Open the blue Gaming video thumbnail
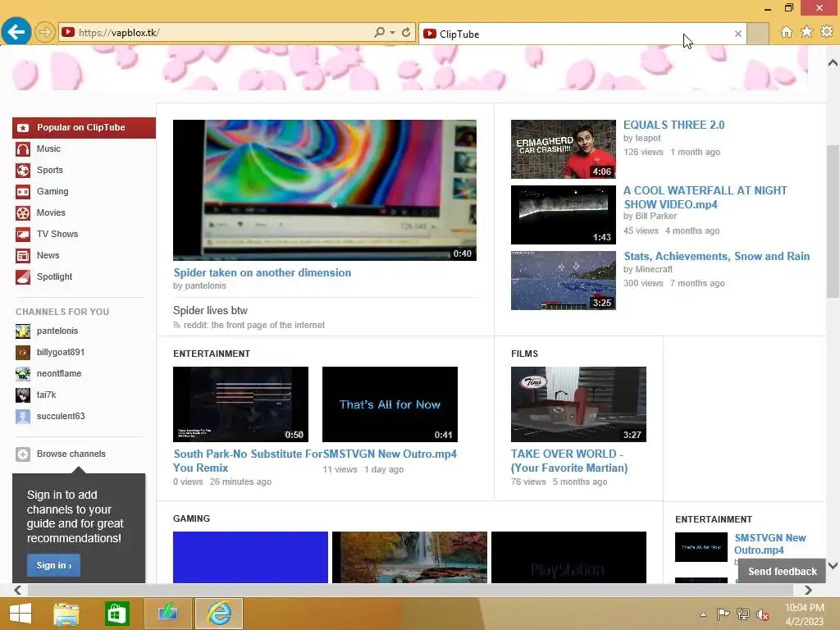 [x=250, y=557]
